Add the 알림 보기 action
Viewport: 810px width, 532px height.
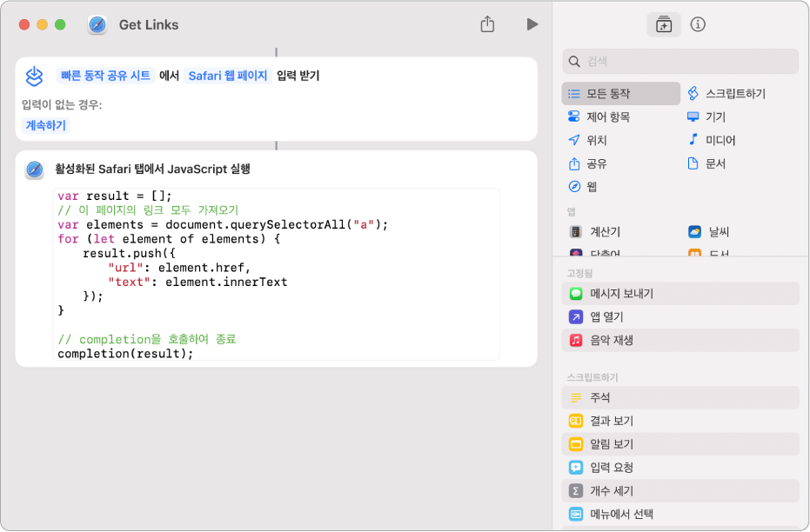[x=680, y=443]
